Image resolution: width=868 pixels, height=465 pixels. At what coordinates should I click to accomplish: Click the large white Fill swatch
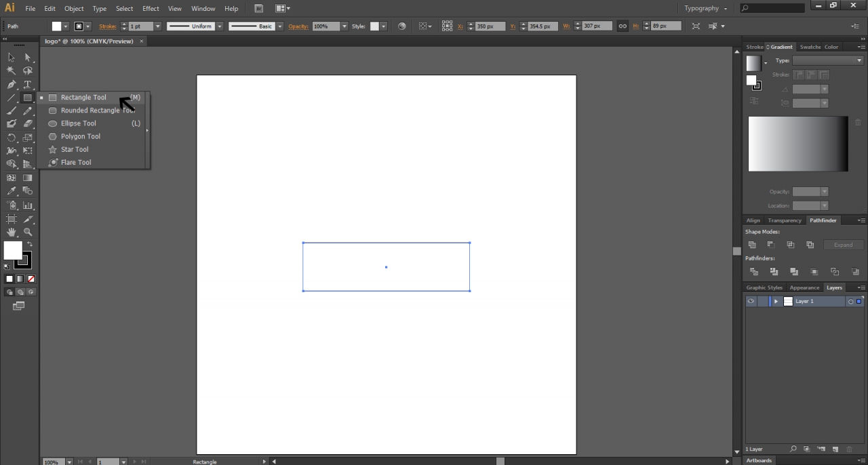pyautogui.click(x=12, y=250)
